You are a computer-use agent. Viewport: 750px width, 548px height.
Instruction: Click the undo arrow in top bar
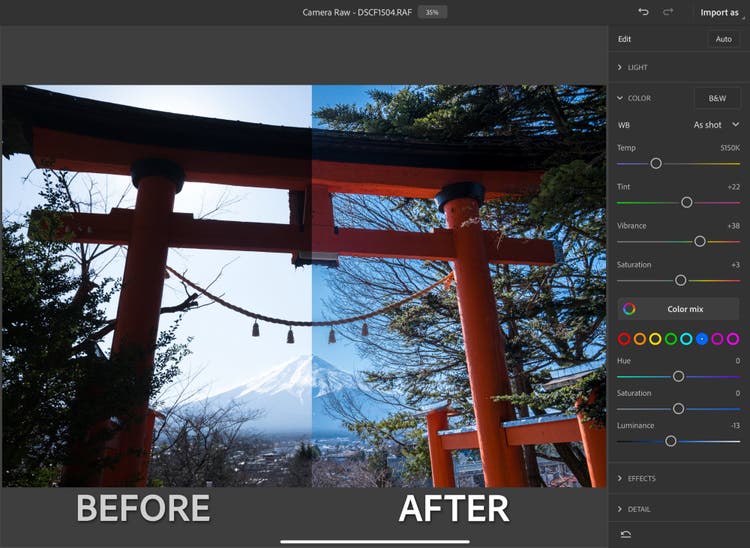(643, 12)
